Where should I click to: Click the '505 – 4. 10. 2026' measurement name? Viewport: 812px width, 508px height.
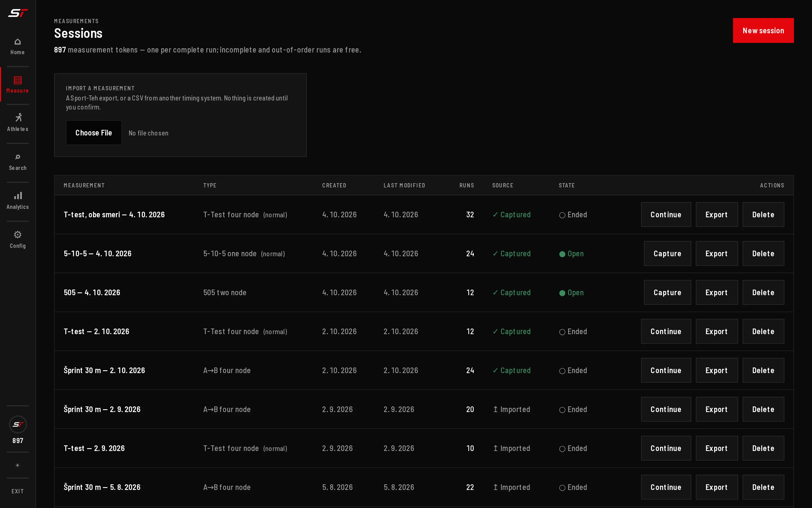tap(92, 293)
